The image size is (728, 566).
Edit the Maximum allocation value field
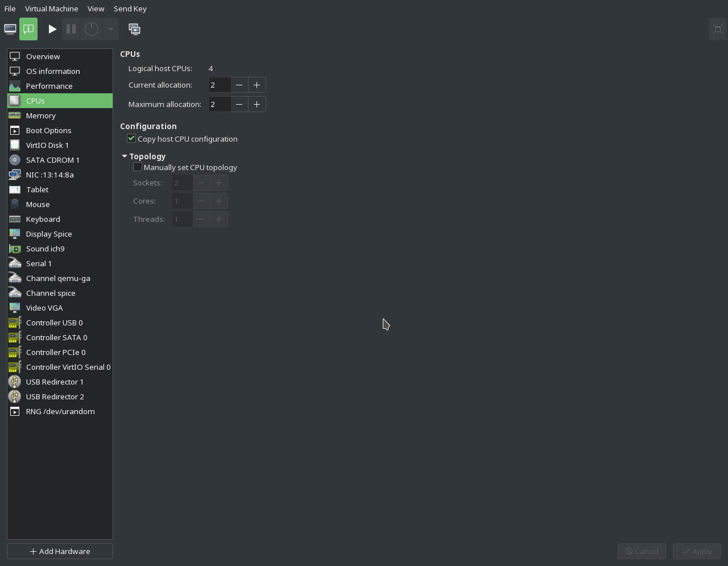[x=219, y=104]
